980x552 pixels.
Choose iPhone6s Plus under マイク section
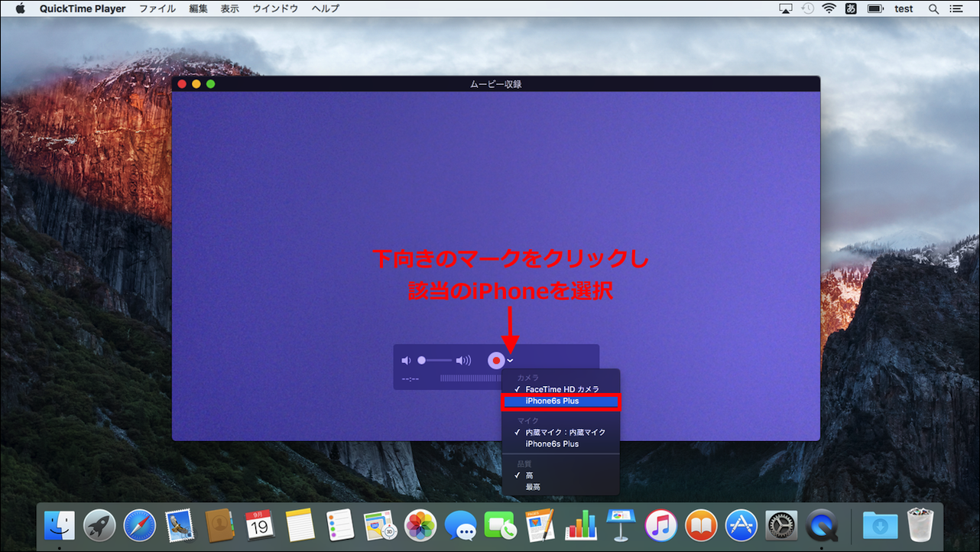click(x=560, y=443)
